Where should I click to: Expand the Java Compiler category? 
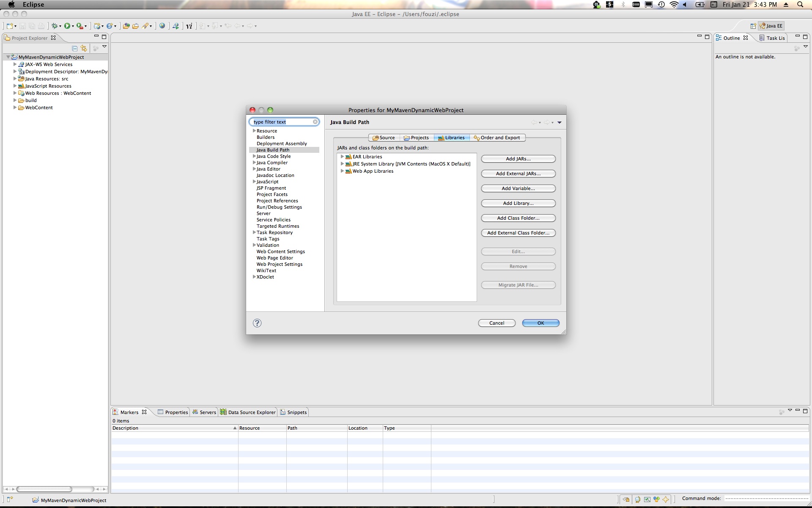254,163
